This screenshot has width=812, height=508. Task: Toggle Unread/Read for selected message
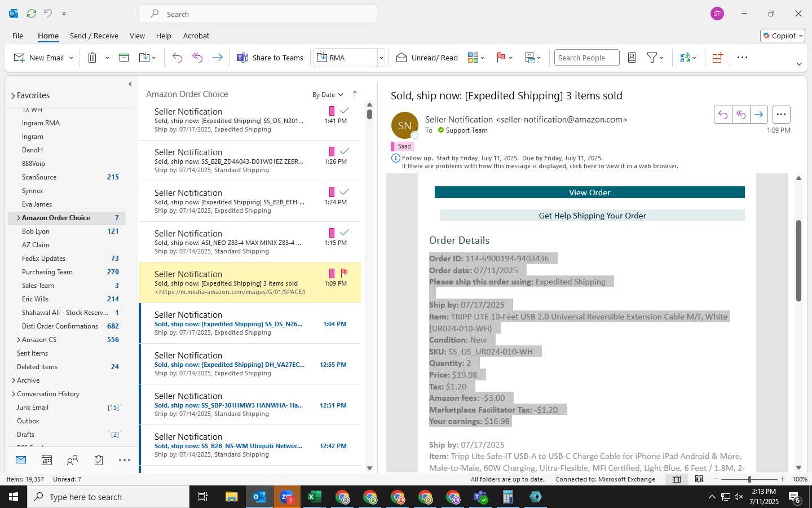coord(427,58)
